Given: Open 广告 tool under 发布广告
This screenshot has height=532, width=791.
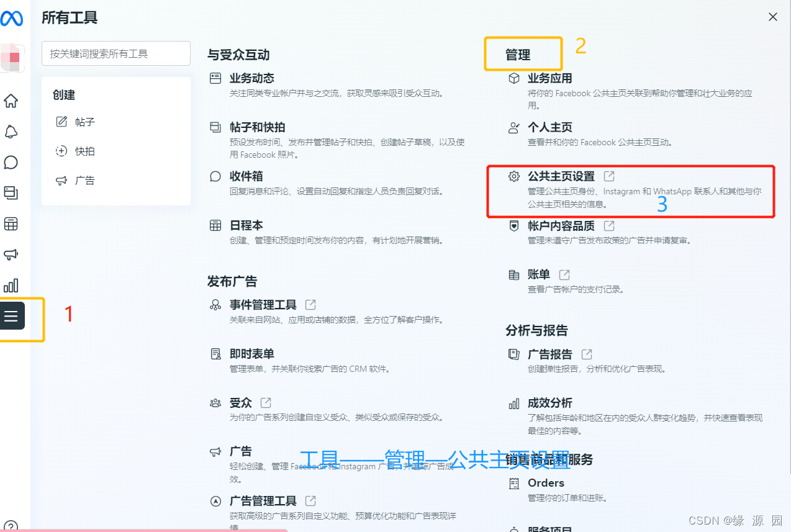Looking at the screenshot, I should pos(241,451).
